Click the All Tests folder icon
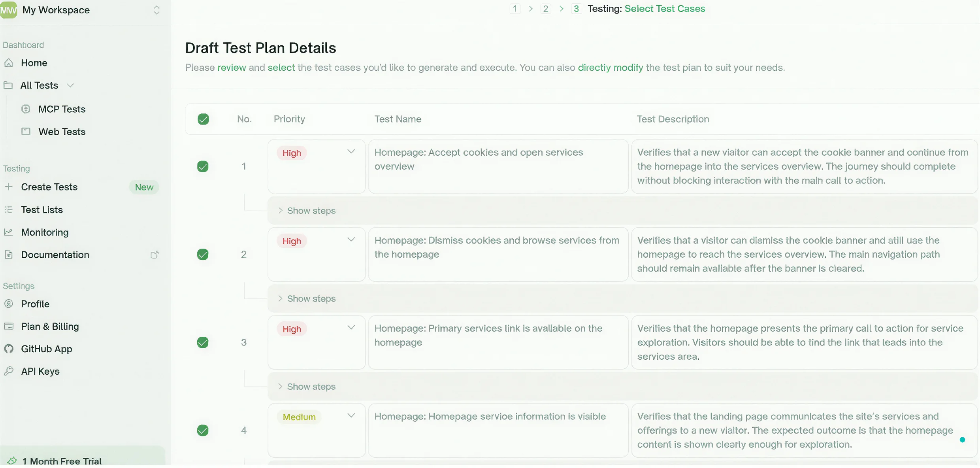Image resolution: width=980 pixels, height=468 pixels. tap(8, 85)
